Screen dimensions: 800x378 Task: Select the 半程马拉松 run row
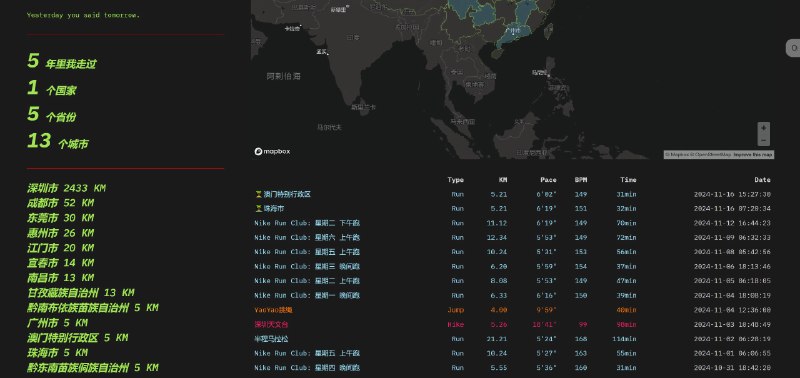click(513, 339)
